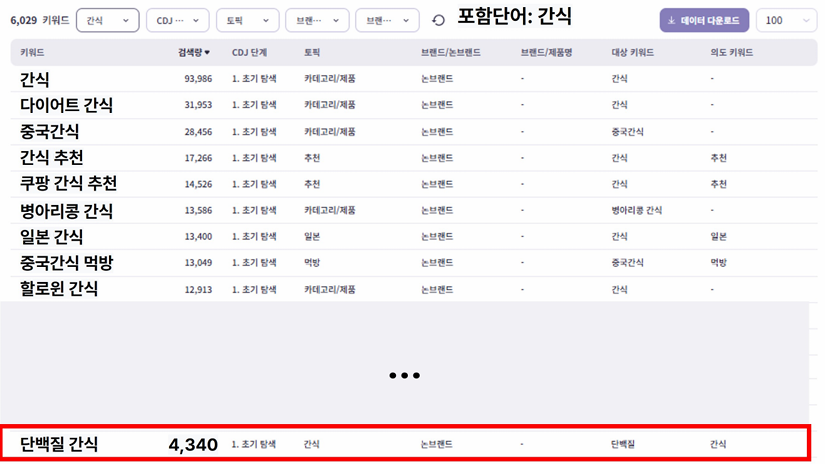The image size is (825, 464).
Task: Change rows-per-page 100 dropdown
Action: [785, 20]
